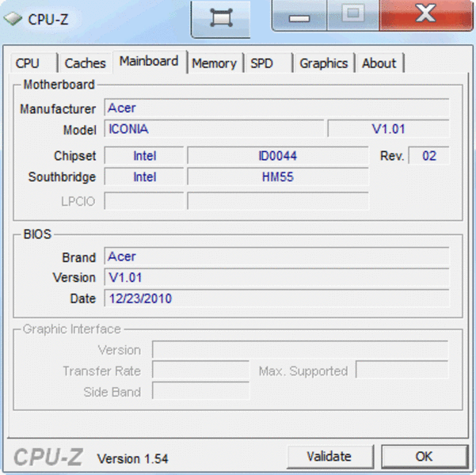
Task: Click the BIOS Date label
Action: (x=83, y=298)
